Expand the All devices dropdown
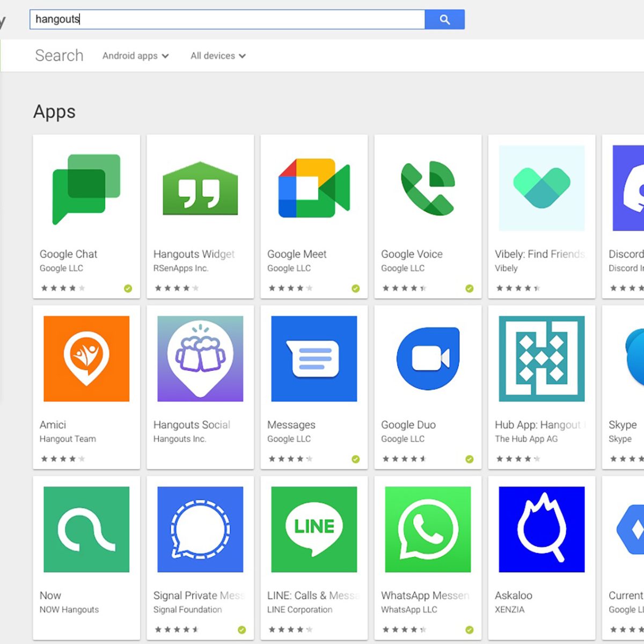The height and width of the screenshot is (644, 644). [x=218, y=56]
